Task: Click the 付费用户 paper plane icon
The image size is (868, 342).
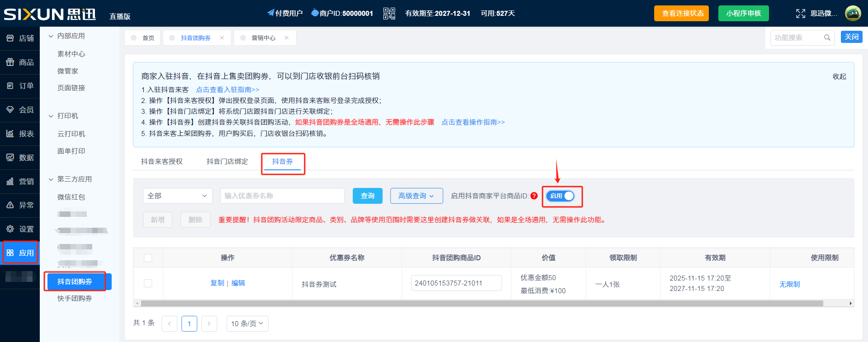Action: (270, 13)
